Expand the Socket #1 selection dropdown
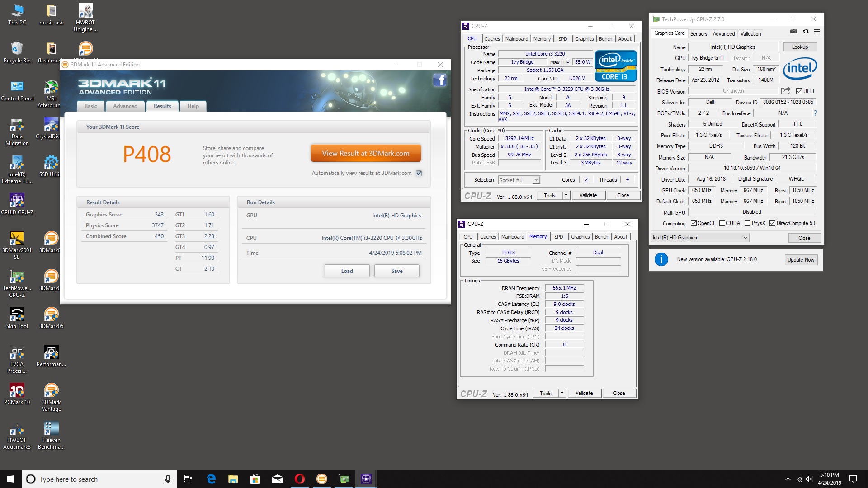 pos(536,180)
